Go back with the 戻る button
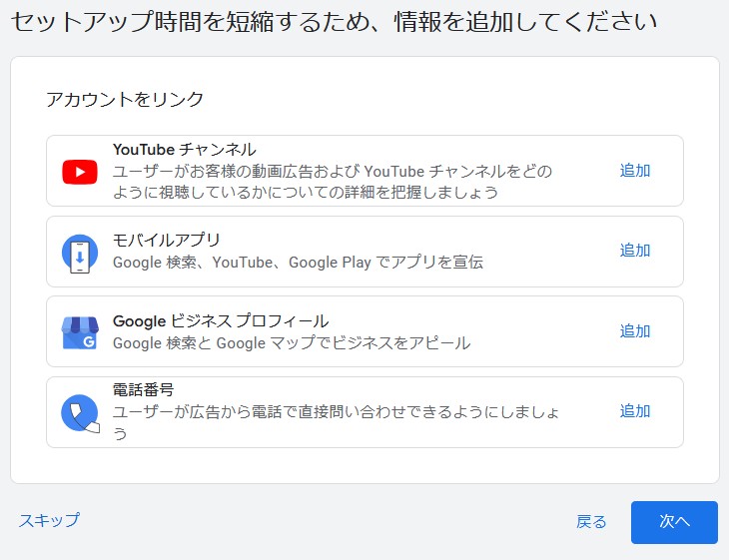Image resolution: width=729 pixels, height=560 pixels. click(x=591, y=522)
